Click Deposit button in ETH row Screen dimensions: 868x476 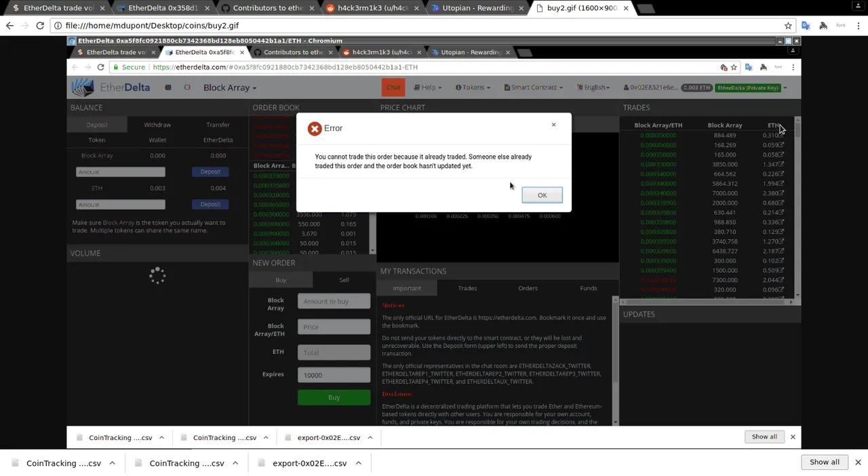tap(210, 204)
